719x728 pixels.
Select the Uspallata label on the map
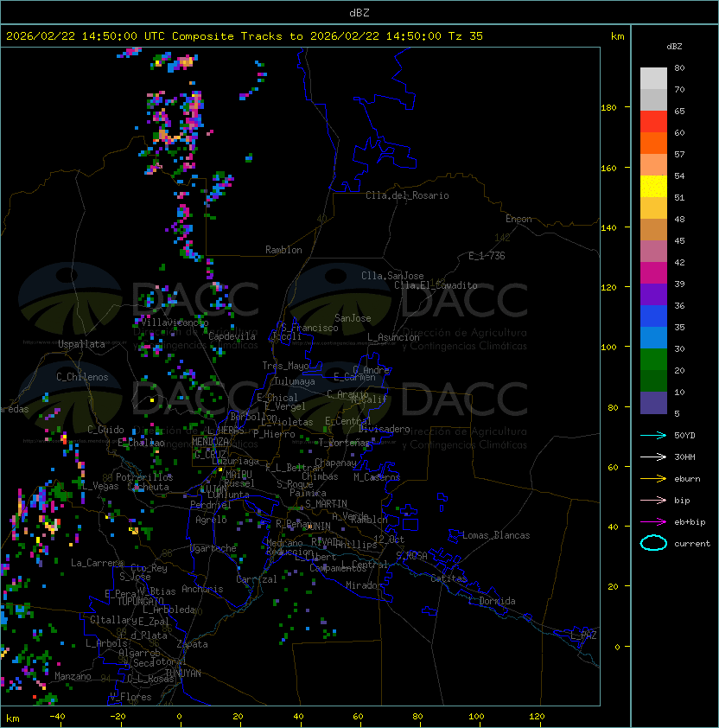coord(82,344)
